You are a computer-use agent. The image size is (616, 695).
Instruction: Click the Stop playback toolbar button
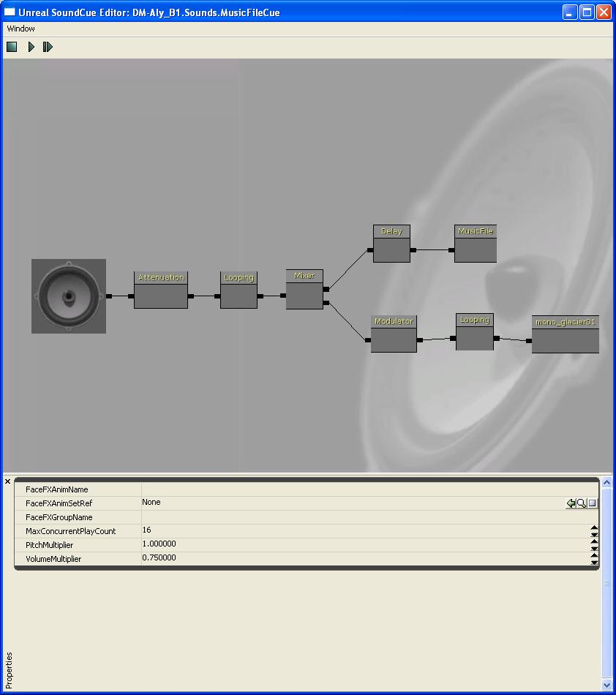pos(12,47)
